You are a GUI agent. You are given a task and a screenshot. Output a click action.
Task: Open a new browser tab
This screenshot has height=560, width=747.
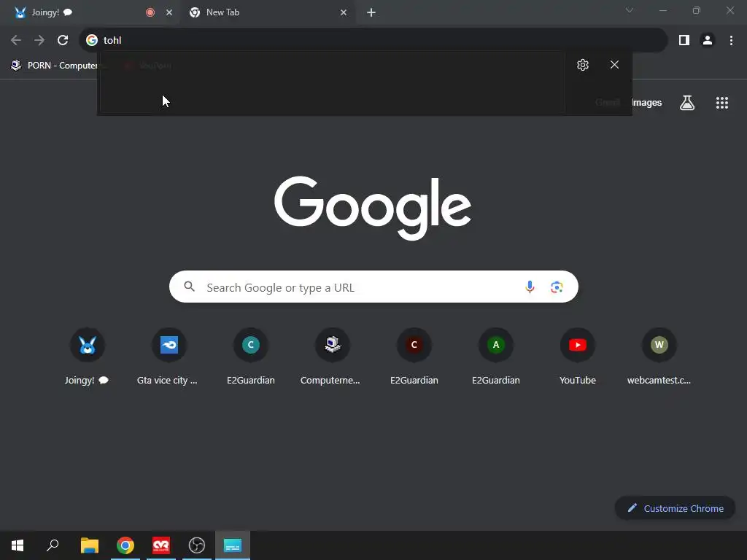(x=371, y=12)
